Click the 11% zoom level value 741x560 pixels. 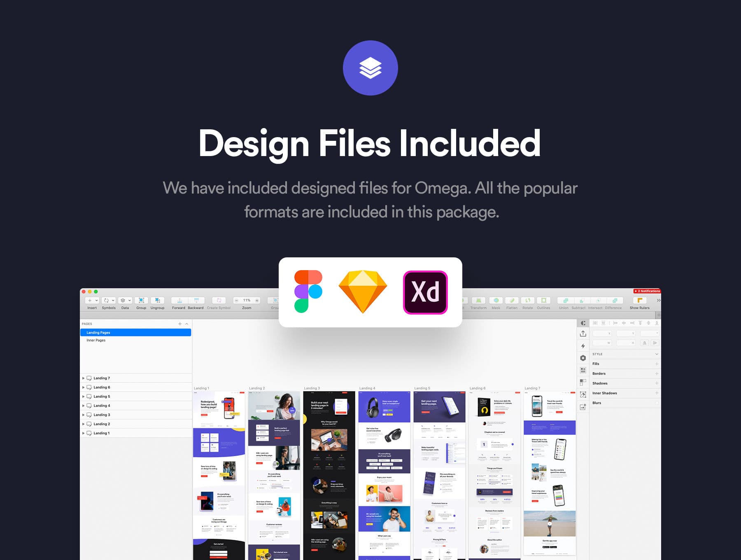(x=247, y=301)
